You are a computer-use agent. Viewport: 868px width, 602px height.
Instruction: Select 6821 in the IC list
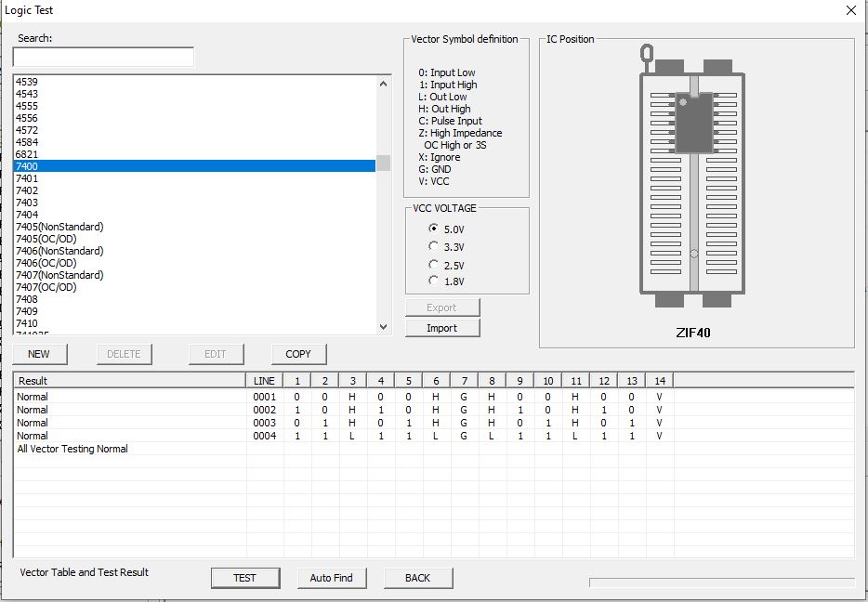(194, 154)
